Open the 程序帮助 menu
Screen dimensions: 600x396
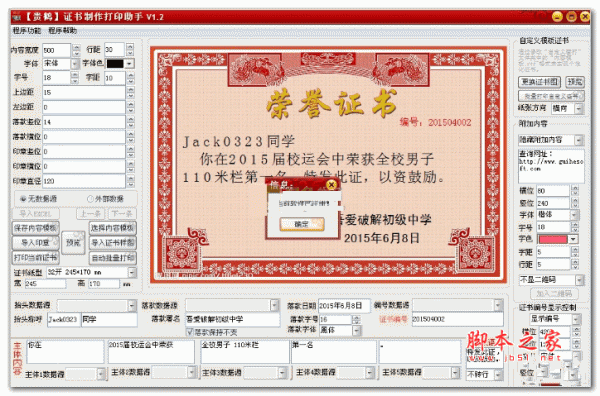coord(62,30)
